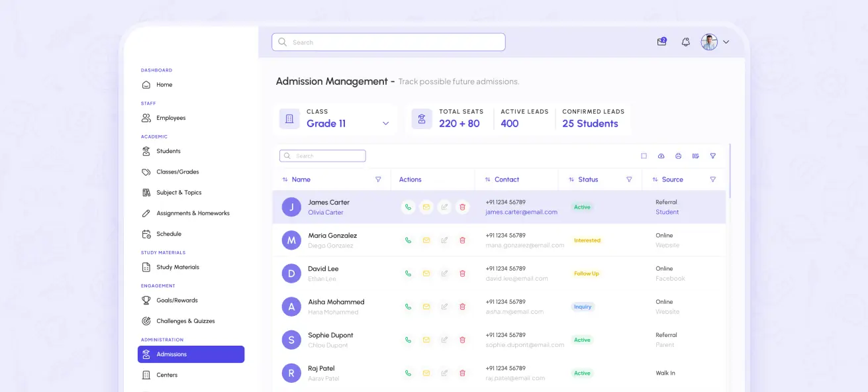Expand the profile menu chevron
This screenshot has height=392, width=868.
(726, 42)
